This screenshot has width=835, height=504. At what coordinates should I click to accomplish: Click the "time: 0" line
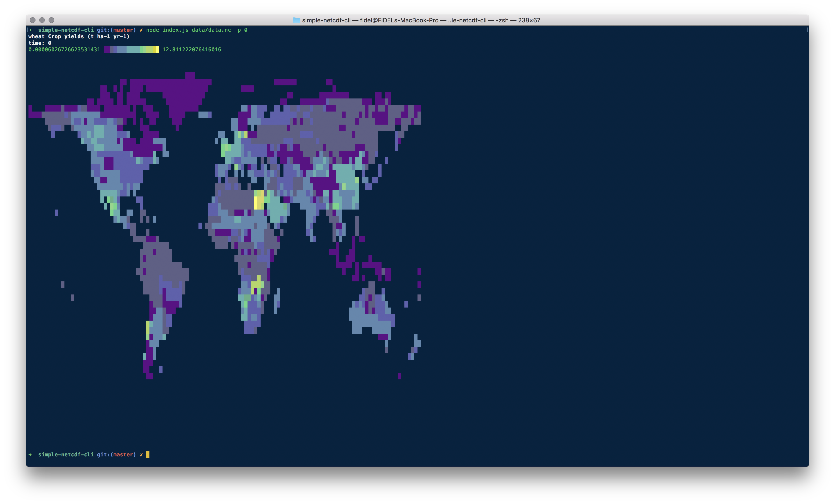tap(40, 43)
